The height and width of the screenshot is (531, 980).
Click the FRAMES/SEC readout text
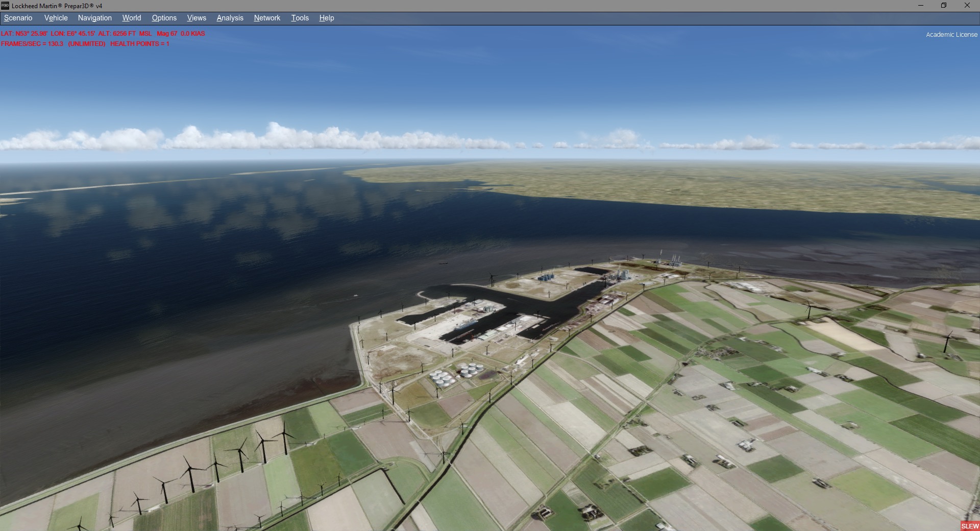click(85, 44)
